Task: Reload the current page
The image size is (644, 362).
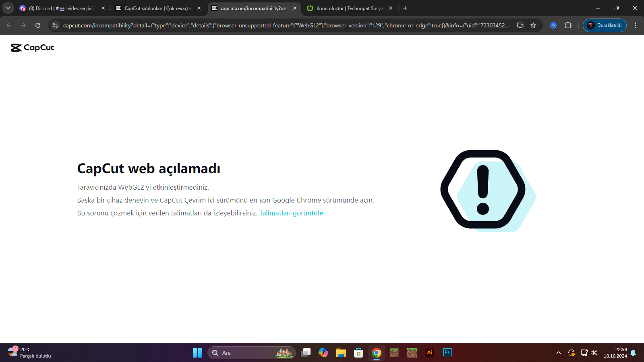Action: tap(38, 25)
